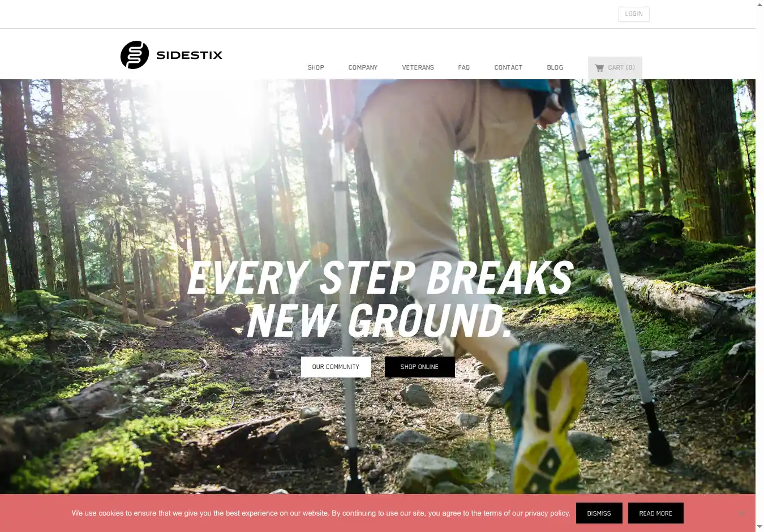Image resolution: width=764 pixels, height=532 pixels.
Task: Open the FAQ page
Action: click(x=464, y=67)
